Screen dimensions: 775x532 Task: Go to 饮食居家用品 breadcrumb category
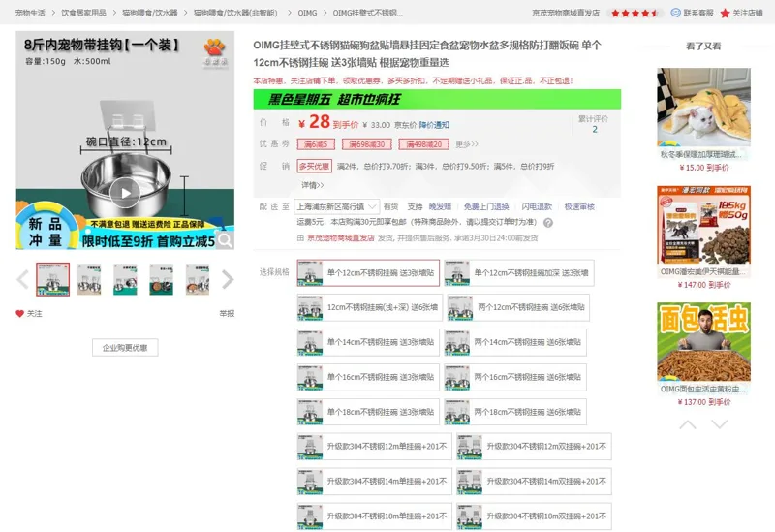(83, 13)
